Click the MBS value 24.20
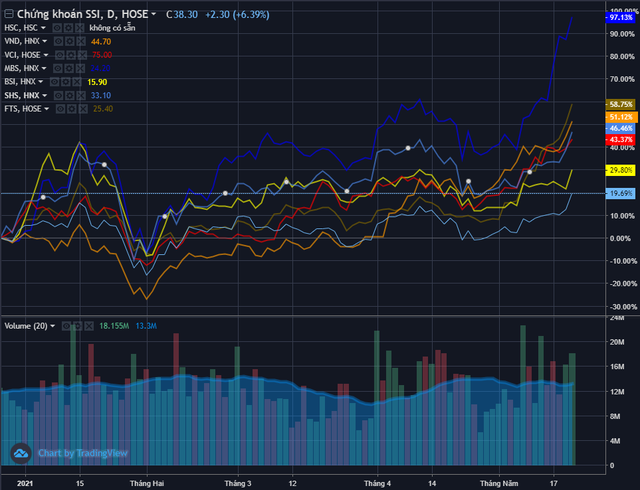640x490 pixels. (100, 69)
